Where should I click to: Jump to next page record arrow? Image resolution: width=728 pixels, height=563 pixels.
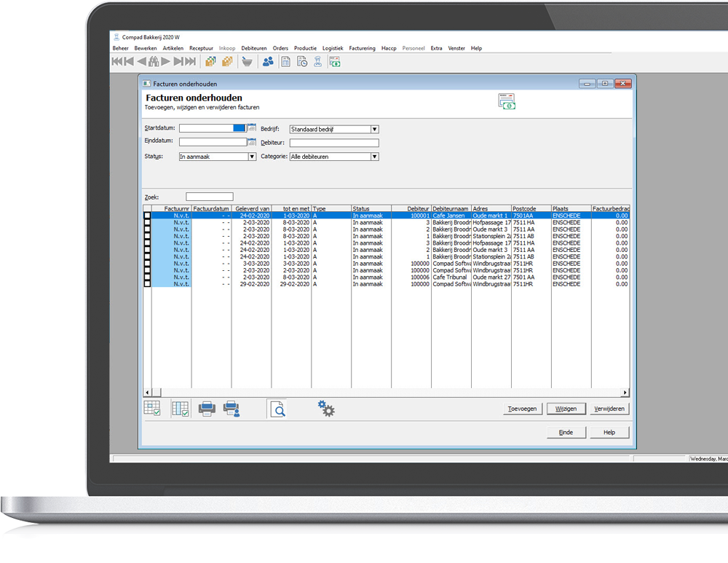tap(178, 61)
